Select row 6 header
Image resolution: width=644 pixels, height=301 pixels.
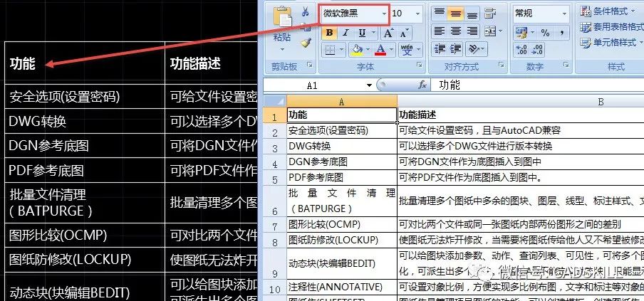pos(275,201)
